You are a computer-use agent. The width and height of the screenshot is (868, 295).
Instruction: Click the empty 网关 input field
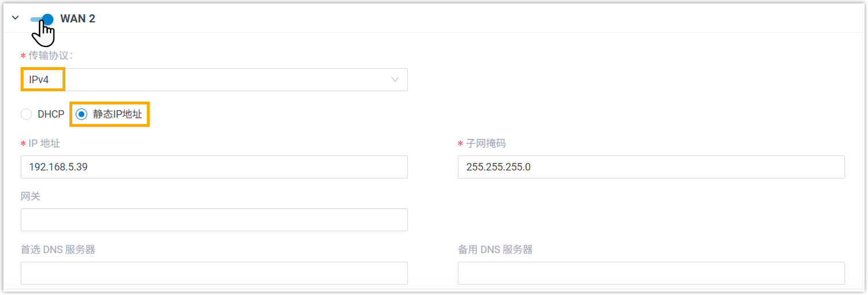pyautogui.click(x=213, y=220)
